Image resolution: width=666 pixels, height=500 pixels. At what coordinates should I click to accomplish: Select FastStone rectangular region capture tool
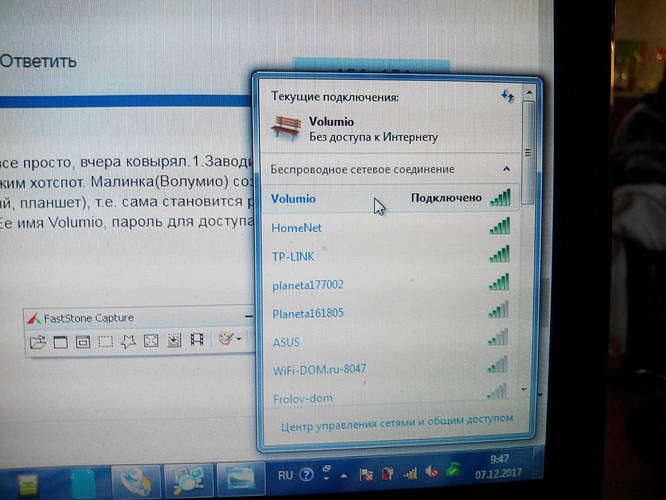coord(105,341)
